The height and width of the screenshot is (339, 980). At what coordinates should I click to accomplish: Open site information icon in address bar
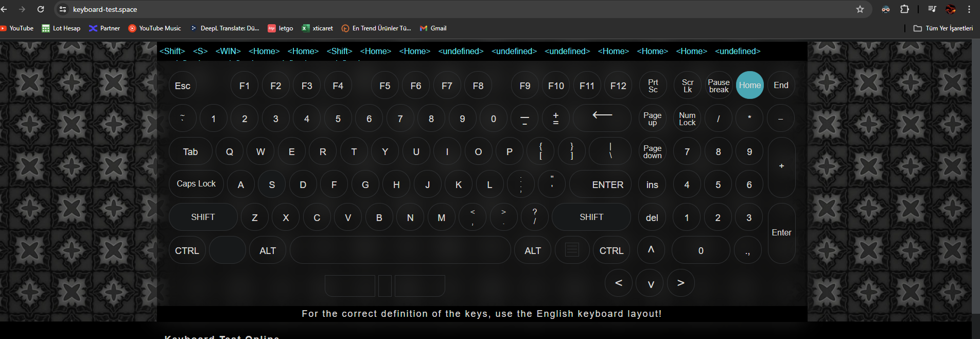point(63,9)
